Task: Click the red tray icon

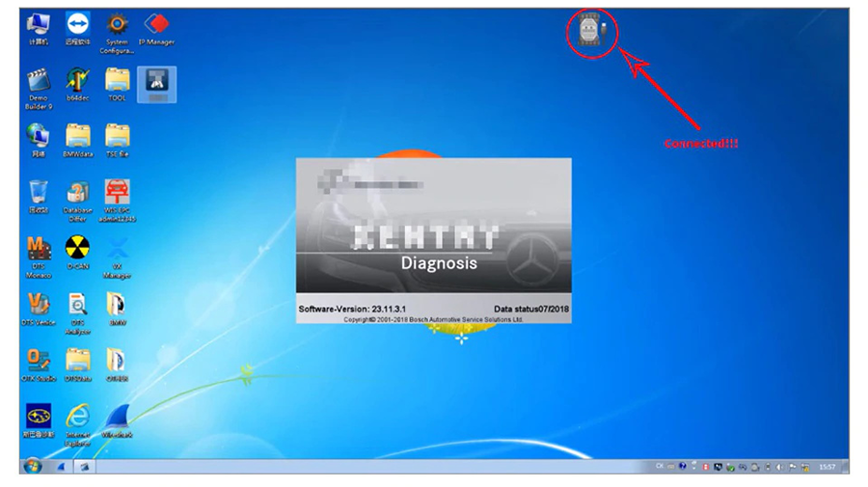Action: pos(706,467)
